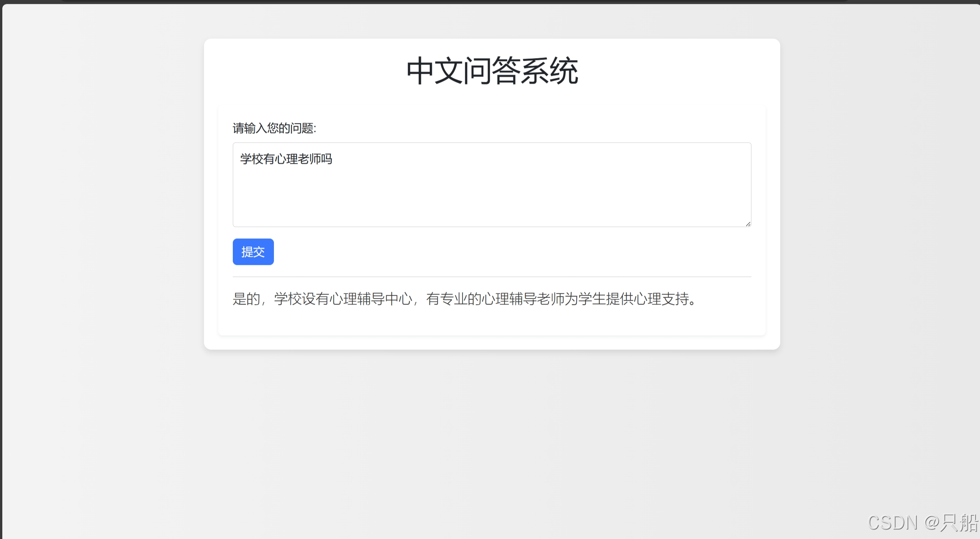980x539 pixels.
Task: Click the blue 提交 submit button
Action: 253,252
